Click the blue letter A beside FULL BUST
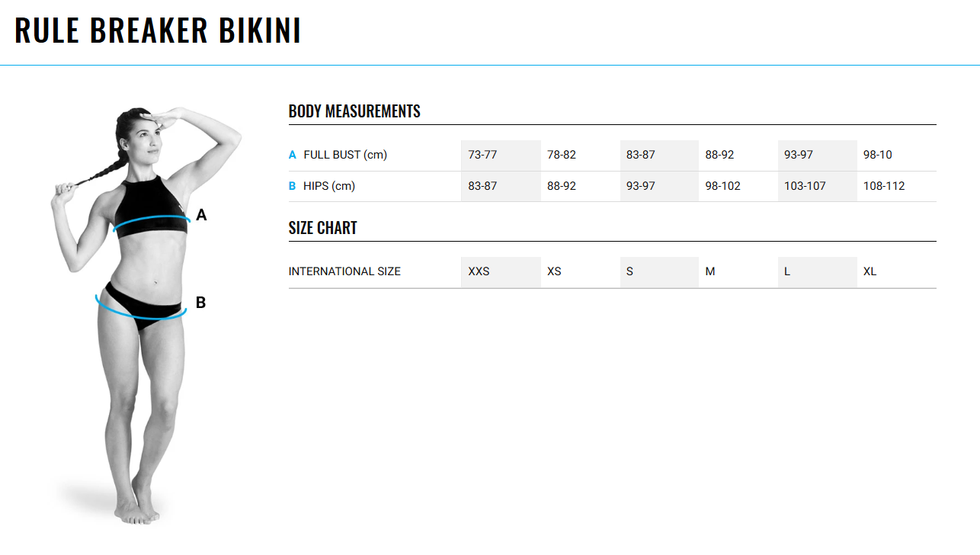Screen dimensions: 980x555 293,155
